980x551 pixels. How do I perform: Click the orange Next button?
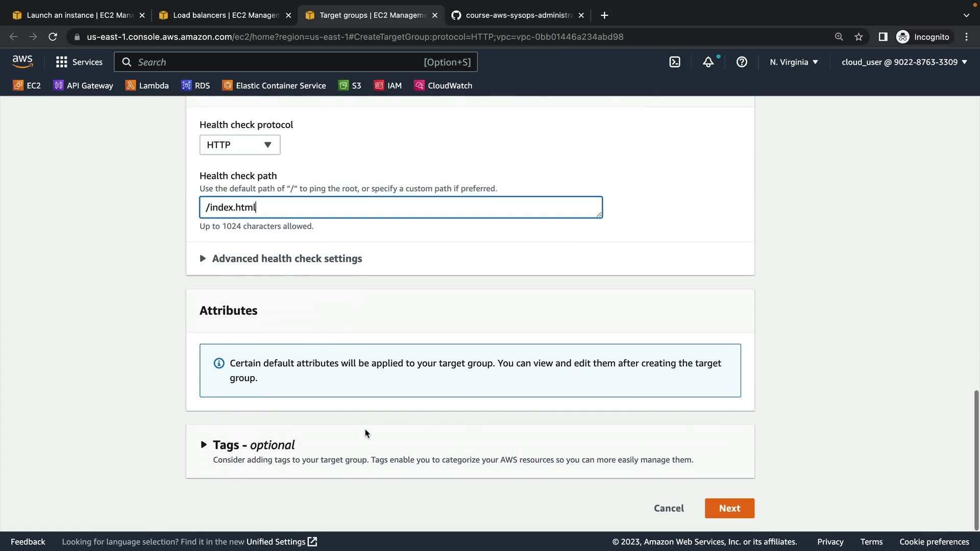729,508
